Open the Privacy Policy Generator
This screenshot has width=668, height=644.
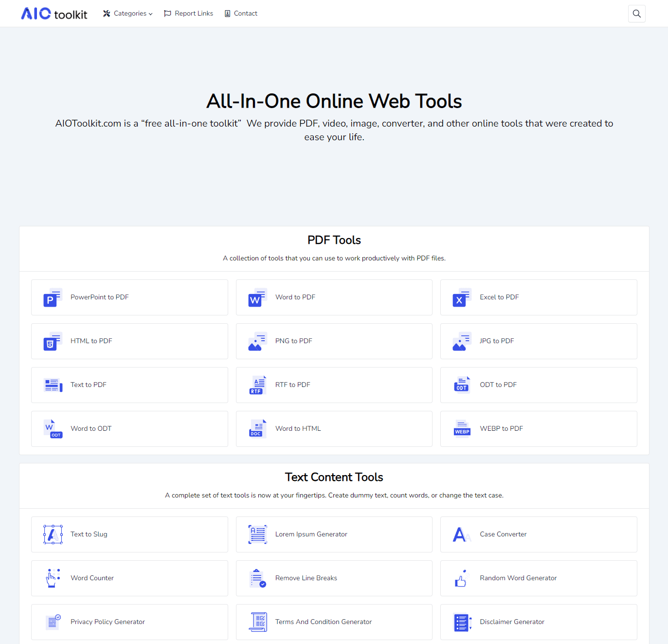click(129, 622)
